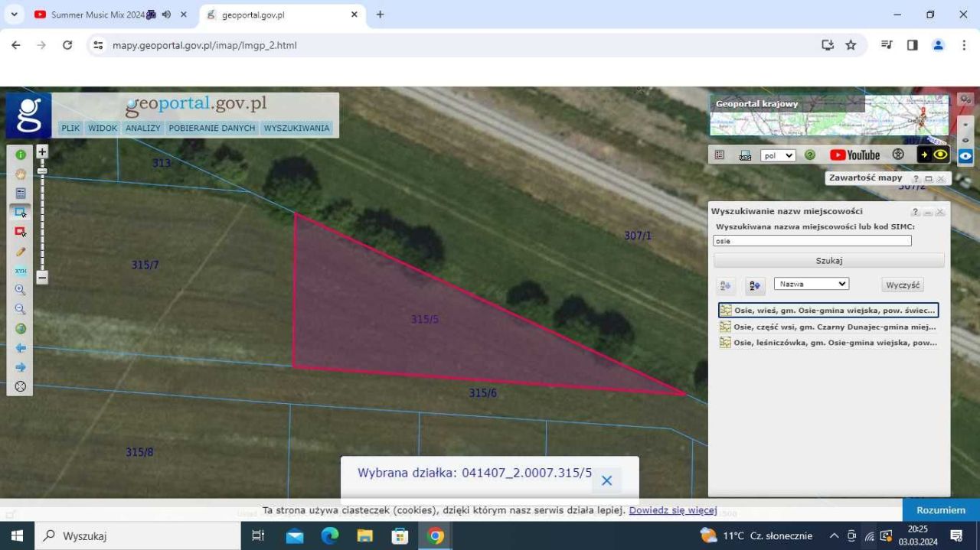
Task: Open the 'pol' language dropdown
Action: click(778, 155)
